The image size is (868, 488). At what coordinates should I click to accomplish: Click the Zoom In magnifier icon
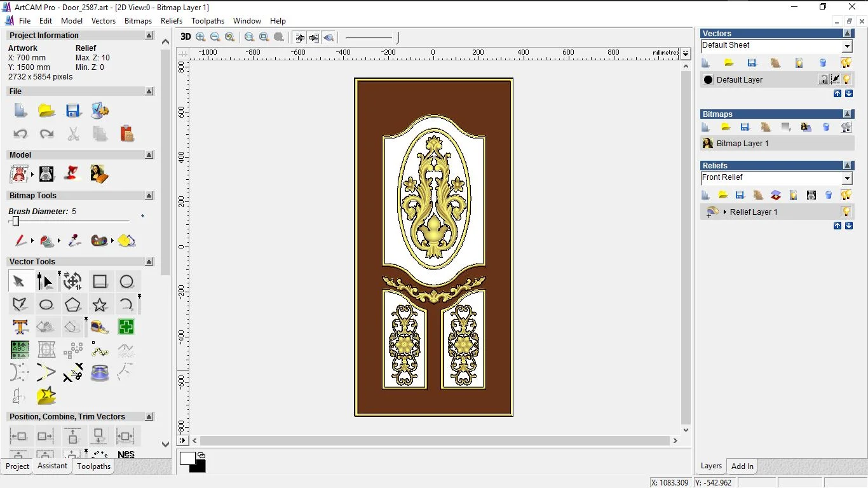[201, 37]
